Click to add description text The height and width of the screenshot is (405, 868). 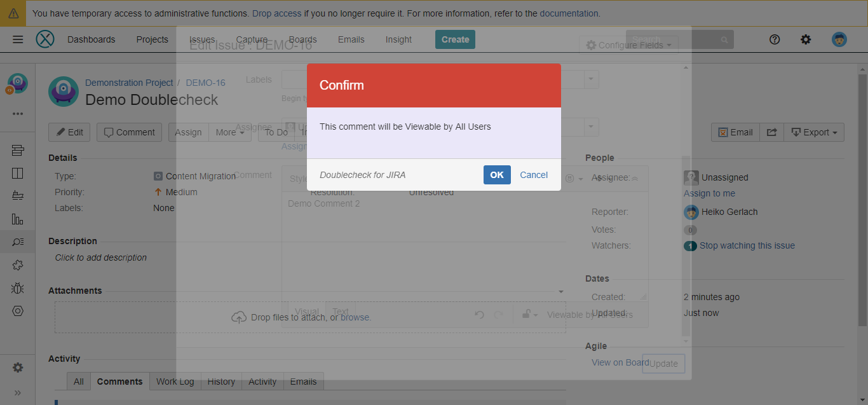101,257
